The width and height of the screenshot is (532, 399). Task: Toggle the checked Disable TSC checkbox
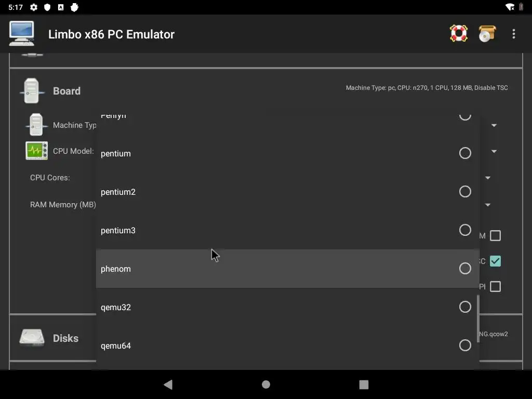point(495,261)
